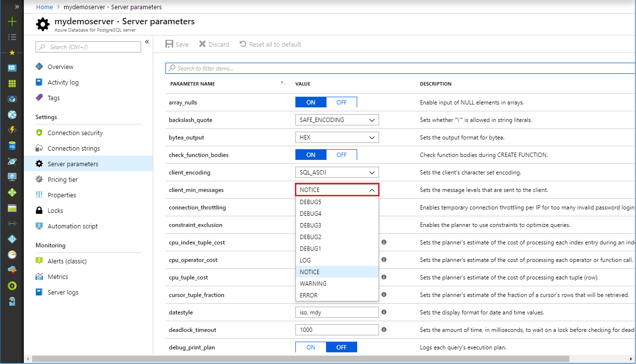Open the bytea_output HEX dropdown
This screenshot has width=636, height=364.
point(337,137)
